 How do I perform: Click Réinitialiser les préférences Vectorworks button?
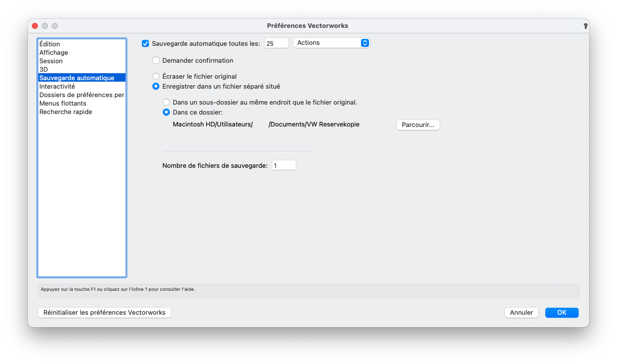(105, 313)
